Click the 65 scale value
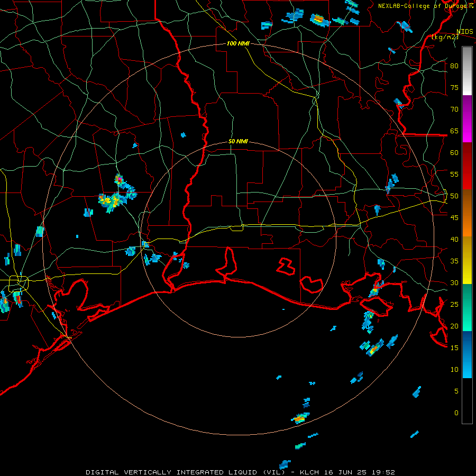 tap(454, 131)
